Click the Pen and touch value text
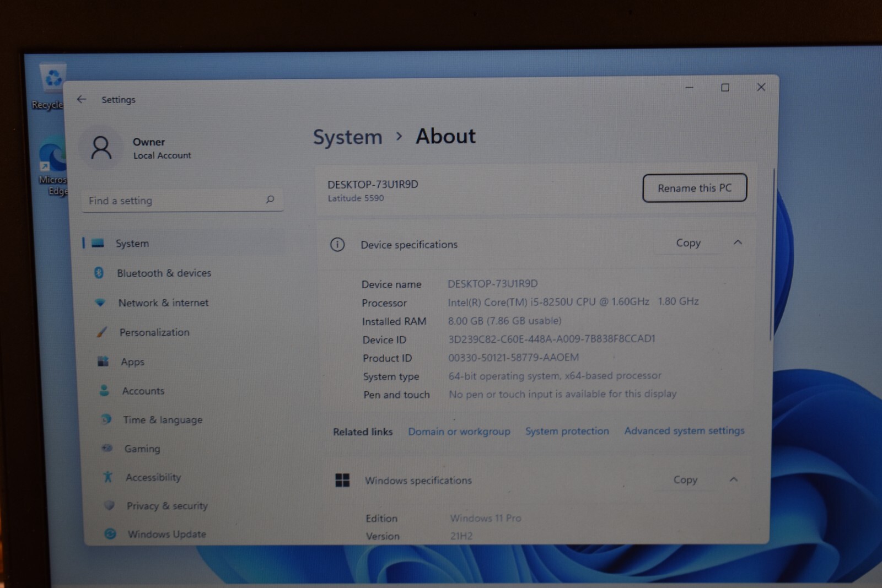 pos(562,394)
